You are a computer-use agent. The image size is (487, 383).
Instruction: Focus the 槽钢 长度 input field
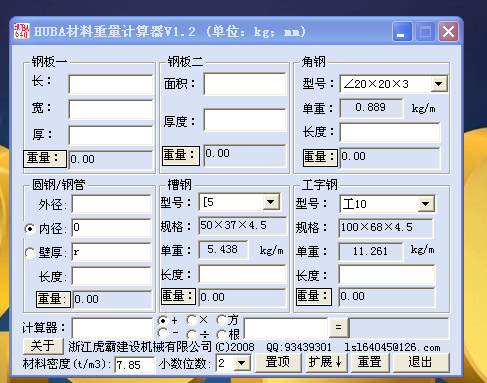tap(242, 274)
